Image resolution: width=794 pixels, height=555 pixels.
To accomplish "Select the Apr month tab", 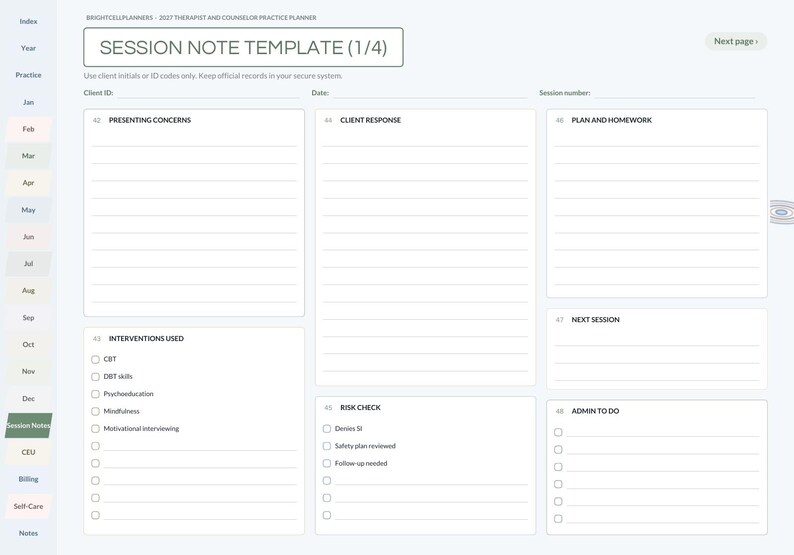I will point(28,183).
